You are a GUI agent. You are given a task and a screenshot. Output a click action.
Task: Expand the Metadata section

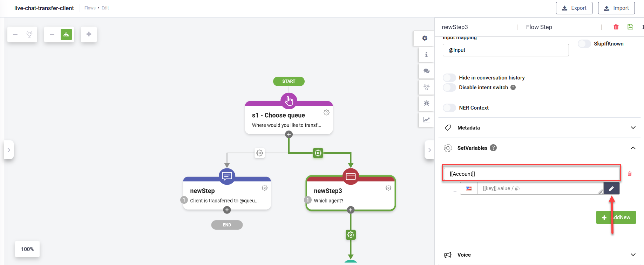click(x=633, y=128)
